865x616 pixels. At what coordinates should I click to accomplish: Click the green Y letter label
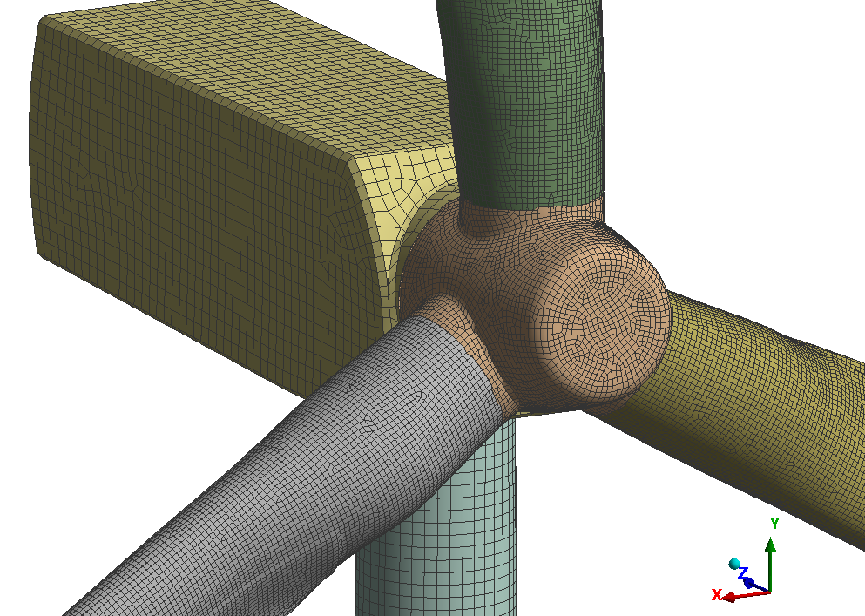pyautogui.click(x=774, y=523)
